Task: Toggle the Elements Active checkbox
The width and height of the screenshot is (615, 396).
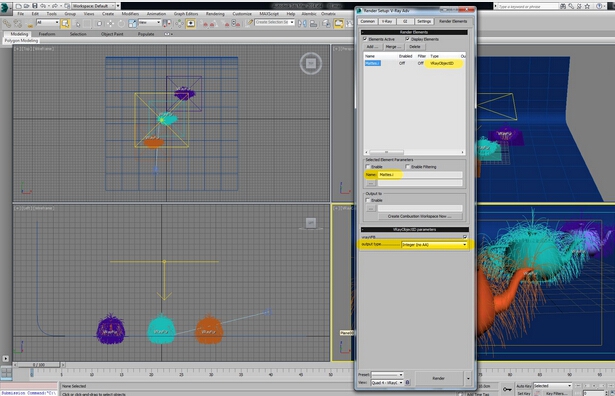Action: click(365, 39)
